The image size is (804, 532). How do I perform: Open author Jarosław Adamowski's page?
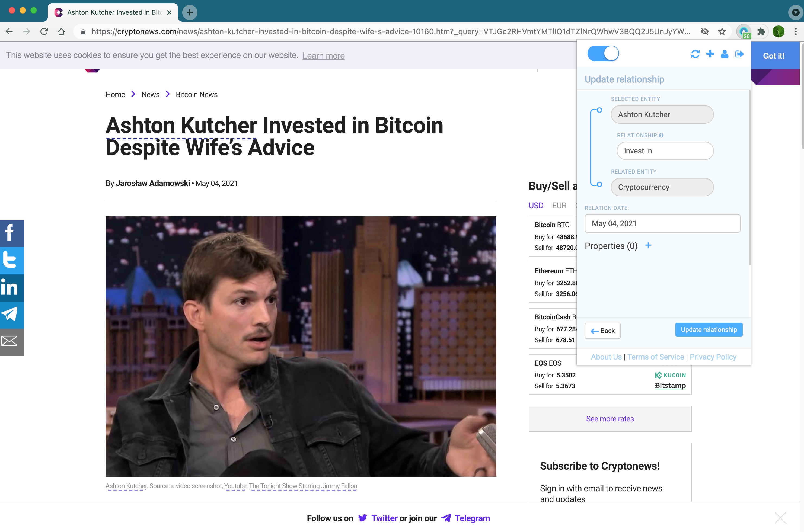click(x=153, y=183)
